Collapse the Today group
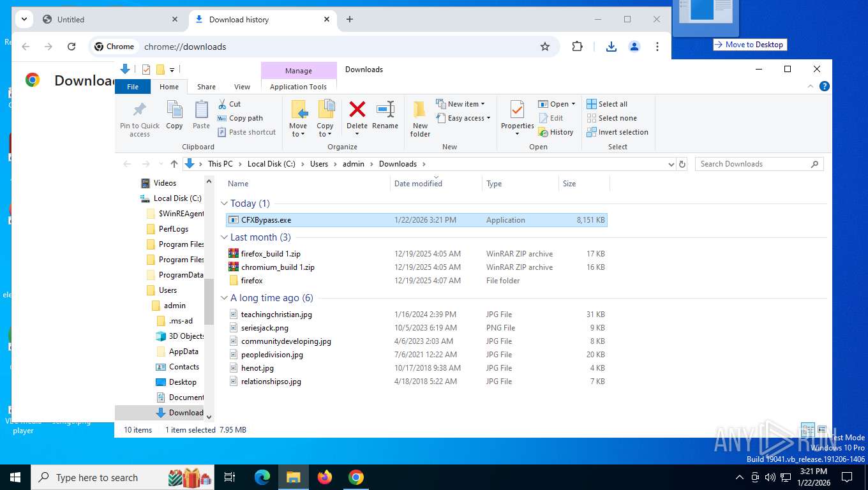This screenshot has height=490, width=868. (x=224, y=204)
